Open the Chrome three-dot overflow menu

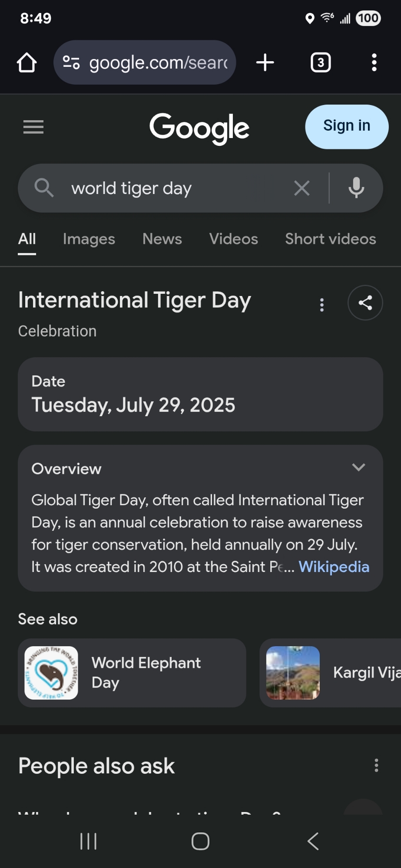[x=374, y=62]
